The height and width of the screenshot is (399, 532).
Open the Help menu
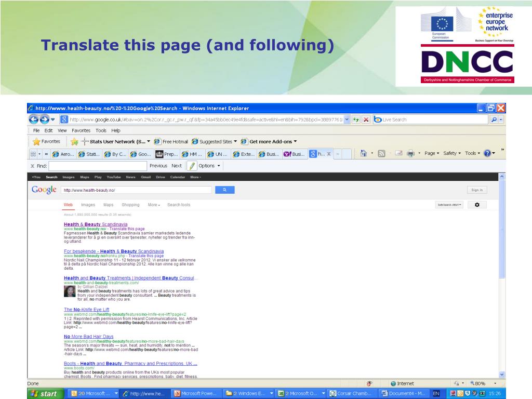(116, 130)
